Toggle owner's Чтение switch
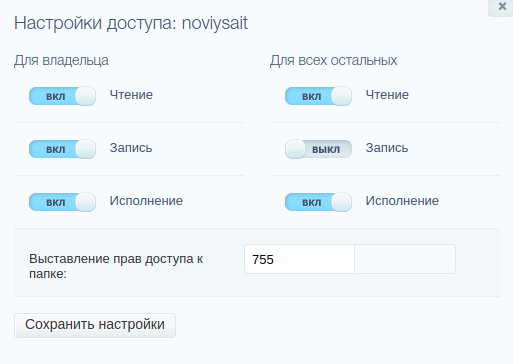The height and width of the screenshot is (364, 513). pos(62,96)
